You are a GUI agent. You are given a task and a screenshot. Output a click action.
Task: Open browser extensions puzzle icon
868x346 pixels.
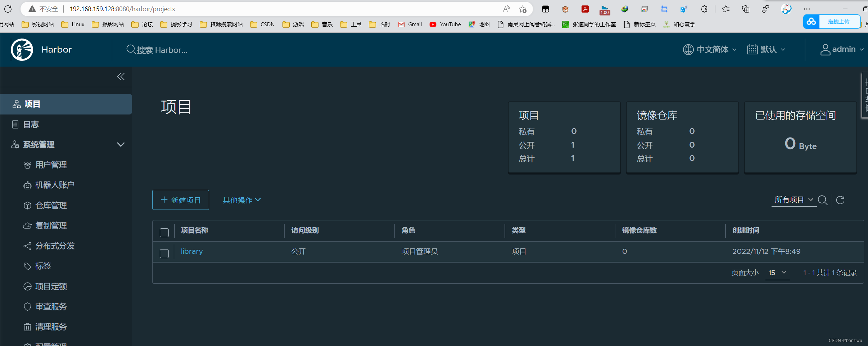pos(704,9)
